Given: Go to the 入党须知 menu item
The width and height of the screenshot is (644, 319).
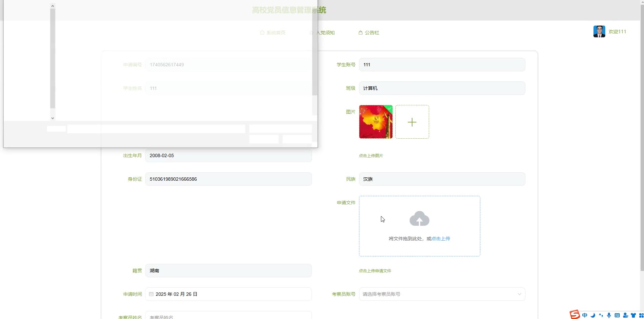Looking at the screenshot, I should [x=325, y=33].
